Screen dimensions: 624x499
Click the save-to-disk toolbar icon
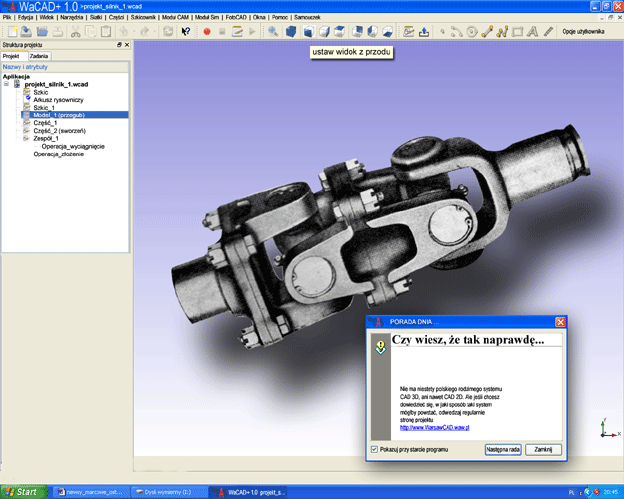[x=26, y=31]
